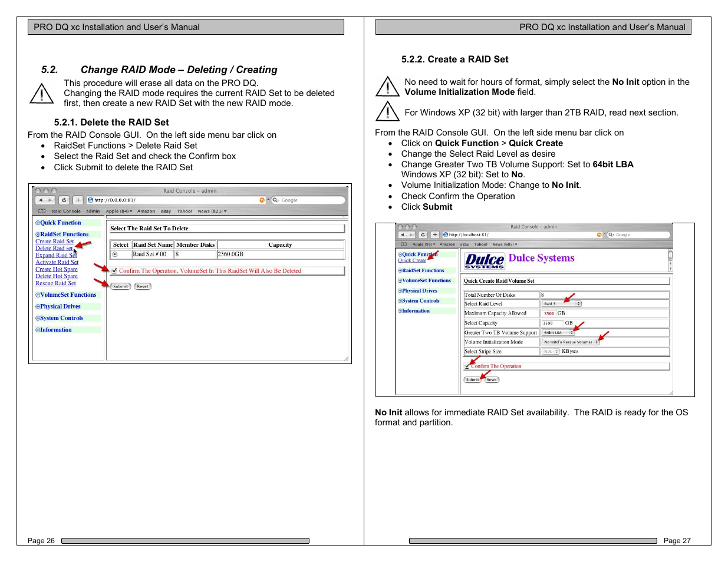Open News (821) bookmarks dropdown

pos(212,211)
